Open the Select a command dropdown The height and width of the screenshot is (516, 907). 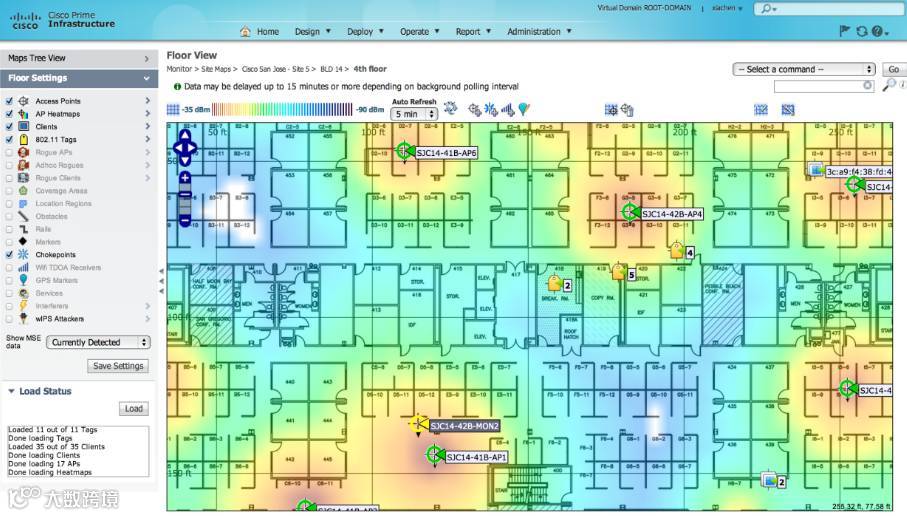[x=804, y=69]
